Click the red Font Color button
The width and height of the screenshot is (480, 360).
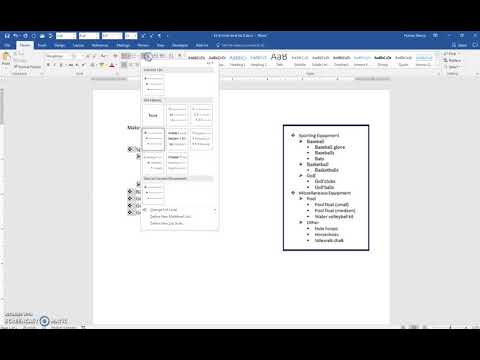coord(112,65)
